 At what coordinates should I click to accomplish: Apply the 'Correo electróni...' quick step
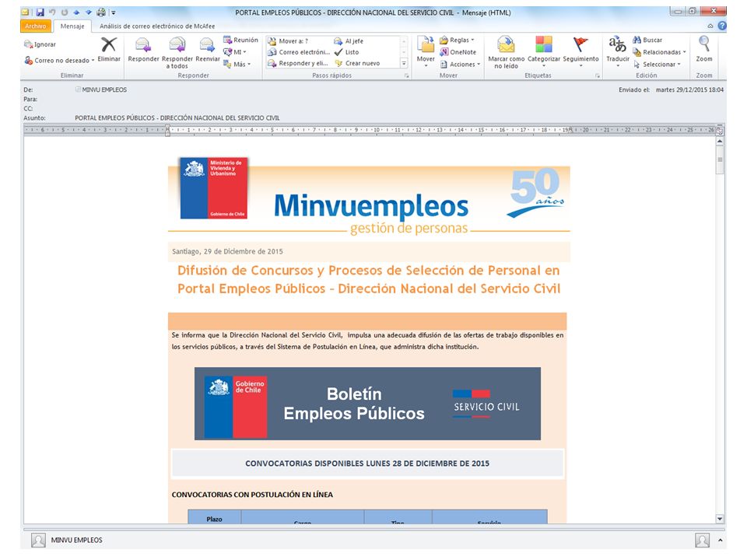299,52
